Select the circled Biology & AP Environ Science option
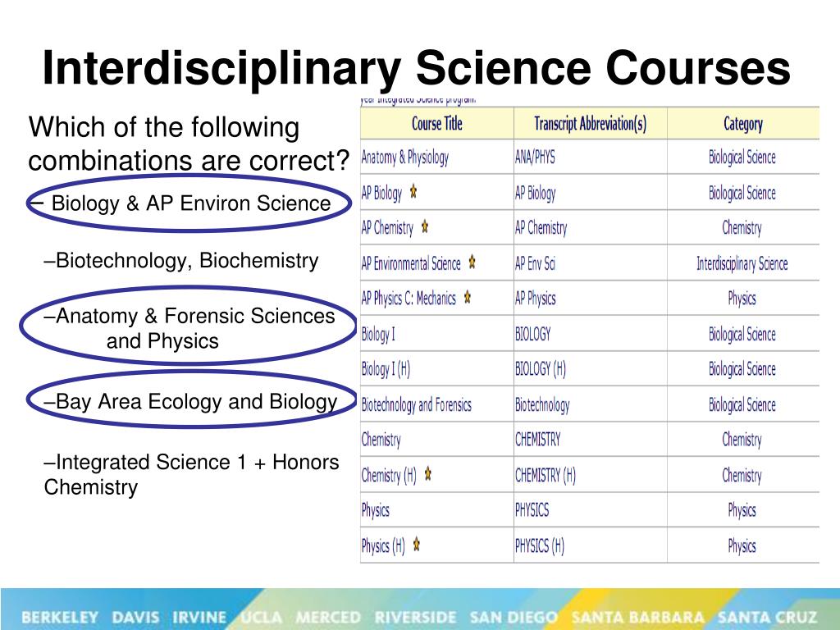This screenshot has width=840, height=630. pos(189,203)
